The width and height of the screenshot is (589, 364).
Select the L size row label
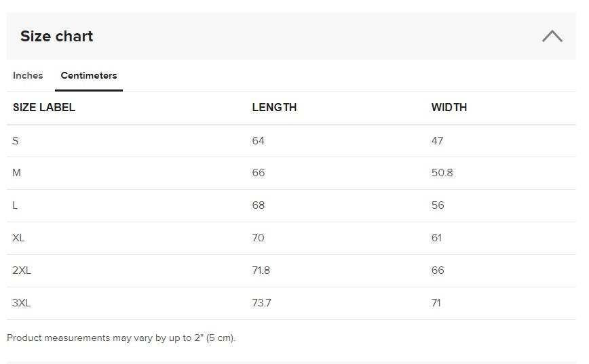click(15, 205)
